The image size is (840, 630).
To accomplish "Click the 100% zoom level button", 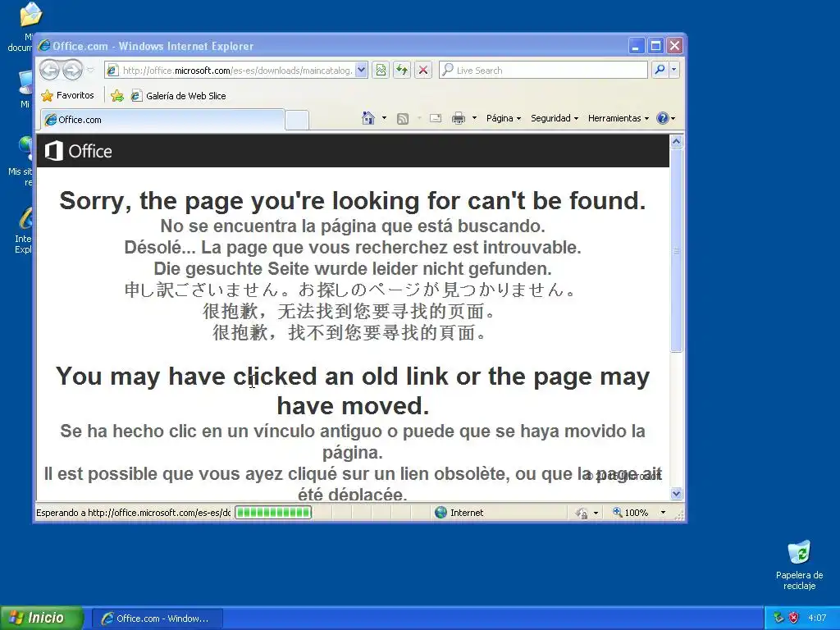I will tap(631, 513).
